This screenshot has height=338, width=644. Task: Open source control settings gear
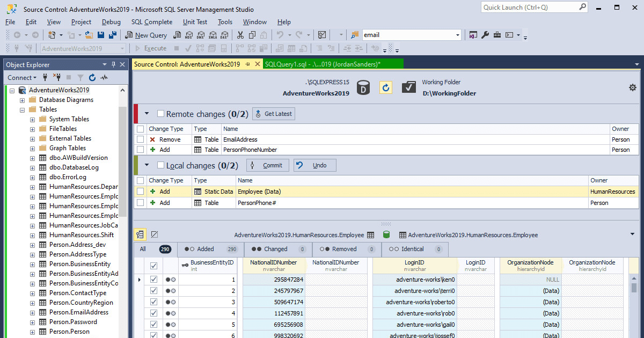click(633, 87)
